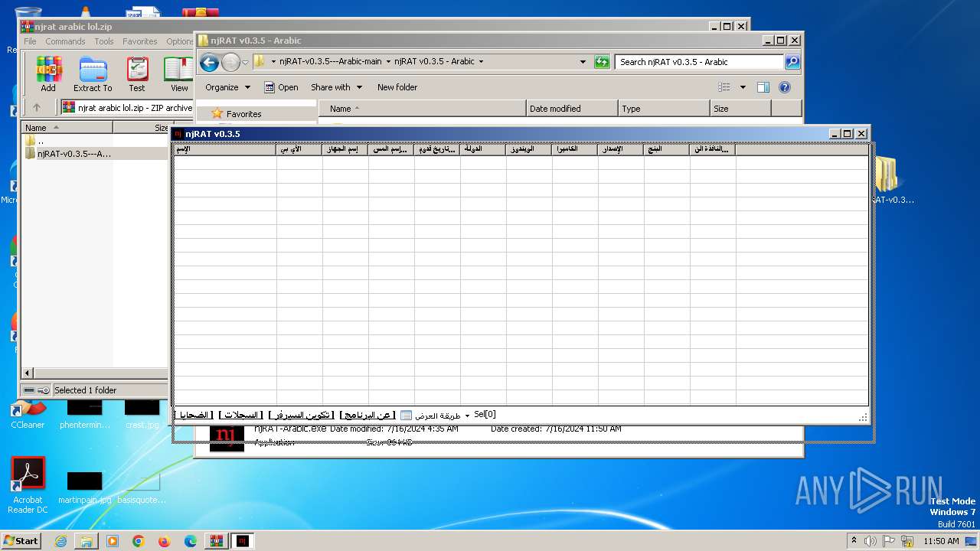Click the Search njRAT v0.3.5 - Arabic field
The width and height of the screenshot is (980, 551).
(x=700, y=62)
